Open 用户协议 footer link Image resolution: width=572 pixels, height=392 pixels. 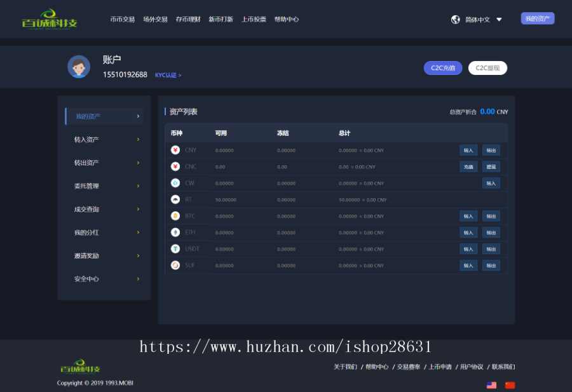472,367
